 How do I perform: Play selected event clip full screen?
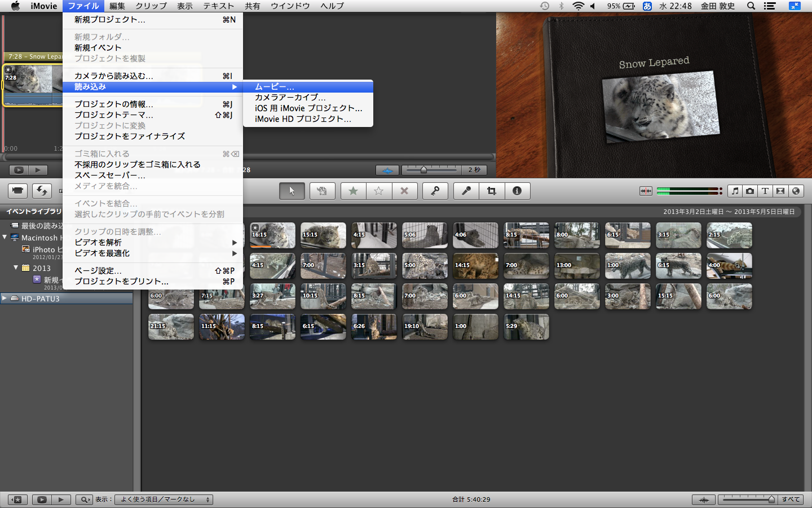[42, 500]
